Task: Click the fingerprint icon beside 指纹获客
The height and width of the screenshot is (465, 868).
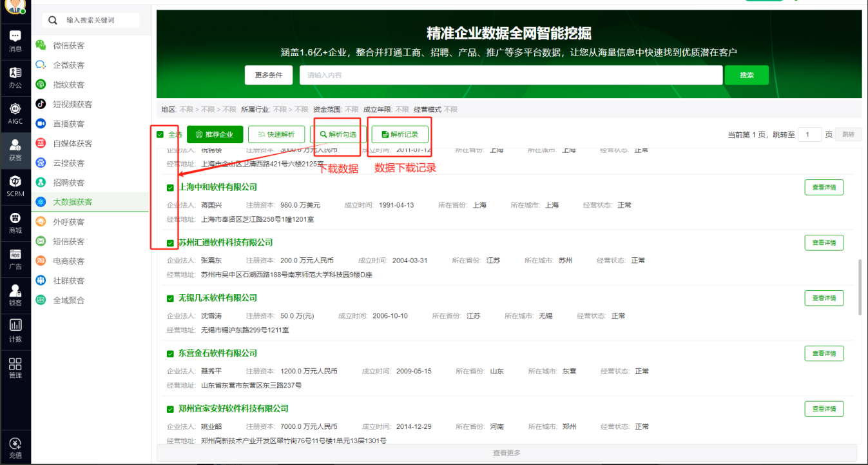Action: coord(41,84)
